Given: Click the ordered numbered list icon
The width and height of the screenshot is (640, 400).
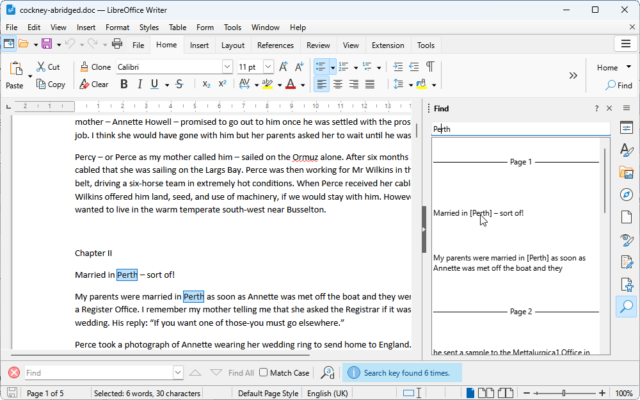Looking at the screenshot, I should tap(344, 67).
